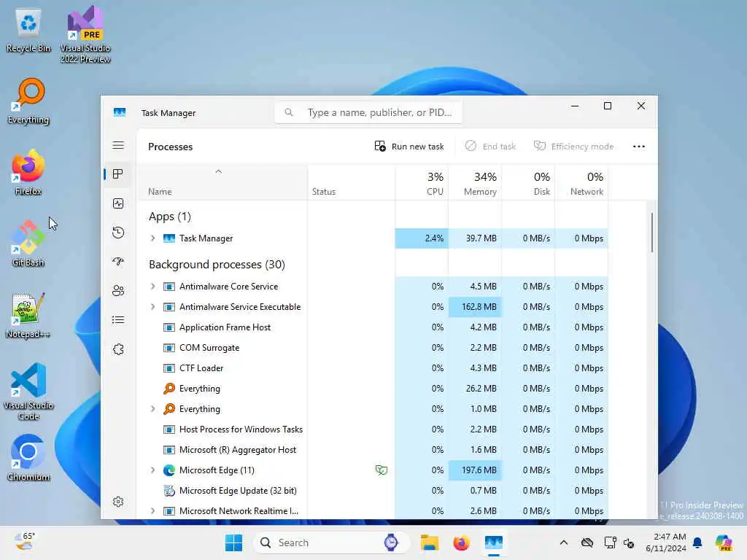Open the Users page in sidebar
Viewport: 747px width, 560px height.
[118, 291]
